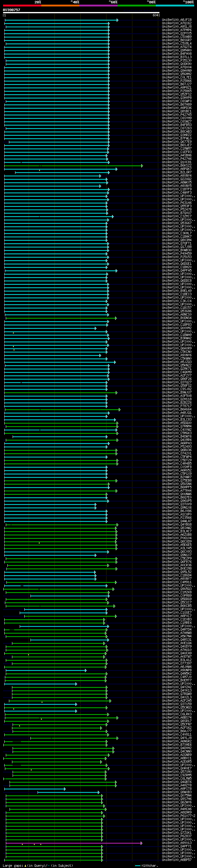Select hit label UniRef100_Q5KN22
This screenshot has width=197, height=868.
pos(177,365)
